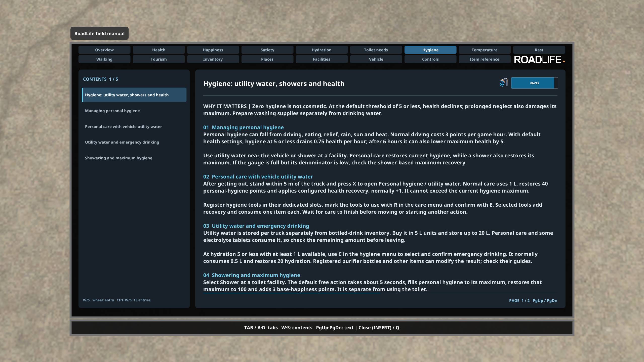Viewport: 644px width, 362px height.
Task: Select the active Hygiene tab
Action: pos(430,50)
